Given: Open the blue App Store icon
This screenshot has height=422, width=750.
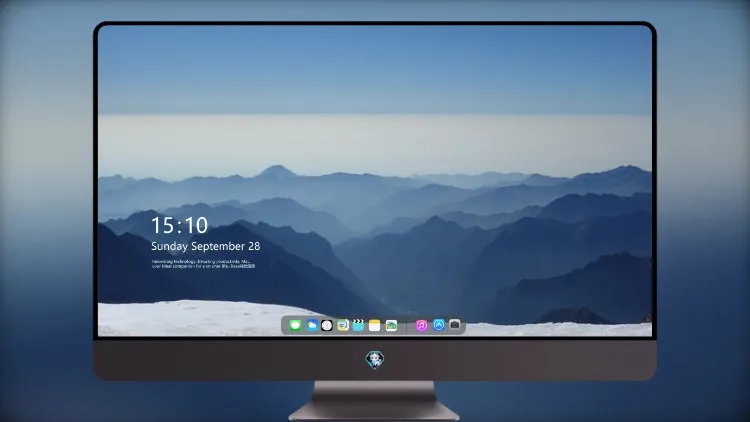Looking at the screenshot, I should (x=439, y=325).
